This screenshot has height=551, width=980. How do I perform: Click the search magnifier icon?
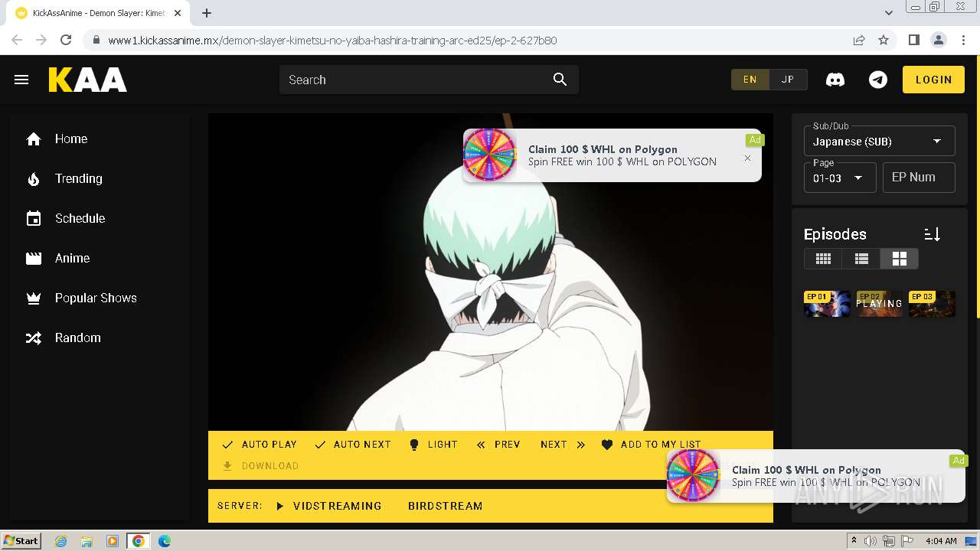(x=560, y=80)
